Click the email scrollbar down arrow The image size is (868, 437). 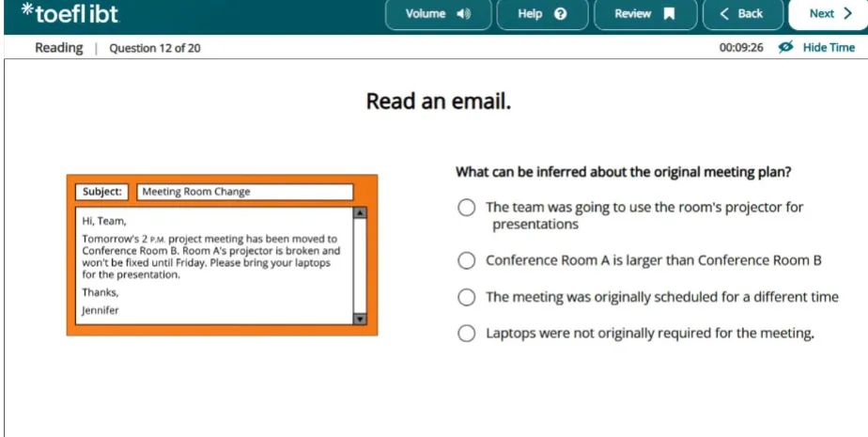[360, 319]
